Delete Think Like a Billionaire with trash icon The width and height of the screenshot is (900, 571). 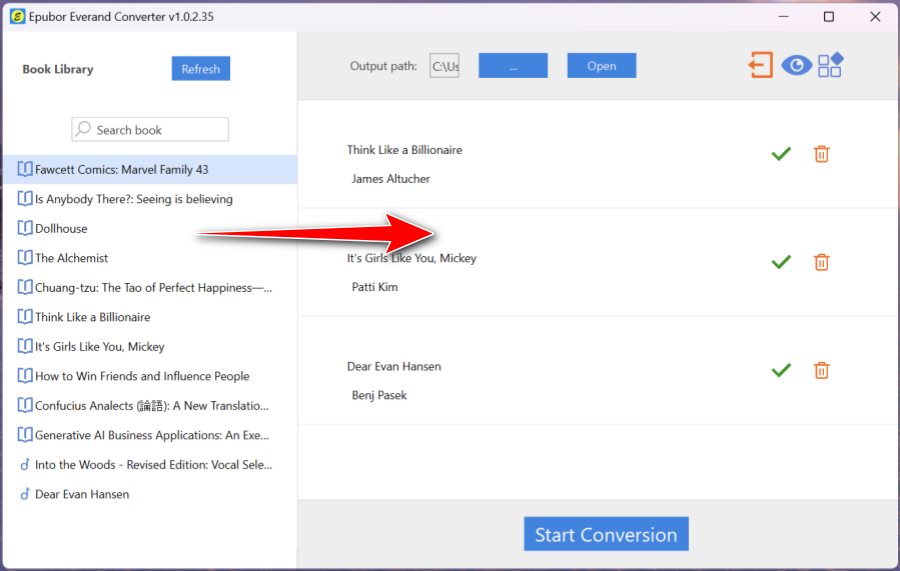821,154
